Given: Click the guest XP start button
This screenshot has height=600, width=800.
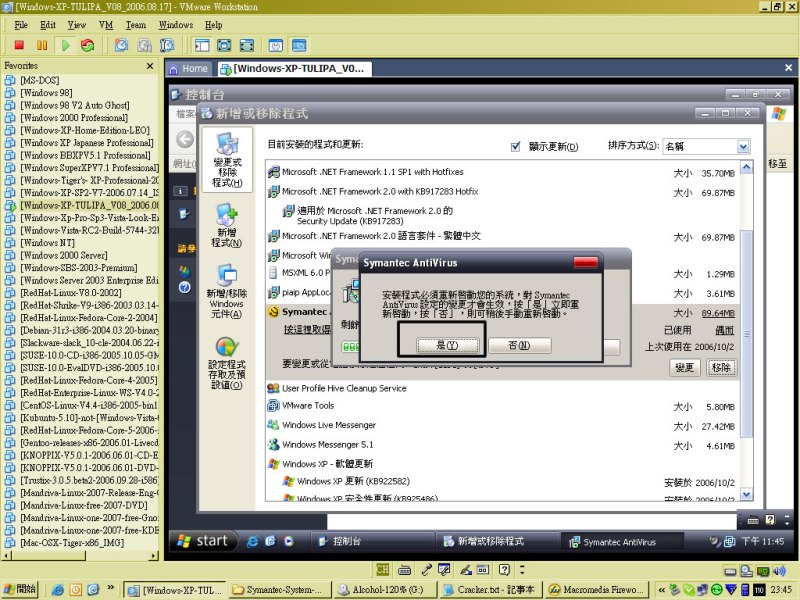Looking at the screenshot, I should coord(203,541).
